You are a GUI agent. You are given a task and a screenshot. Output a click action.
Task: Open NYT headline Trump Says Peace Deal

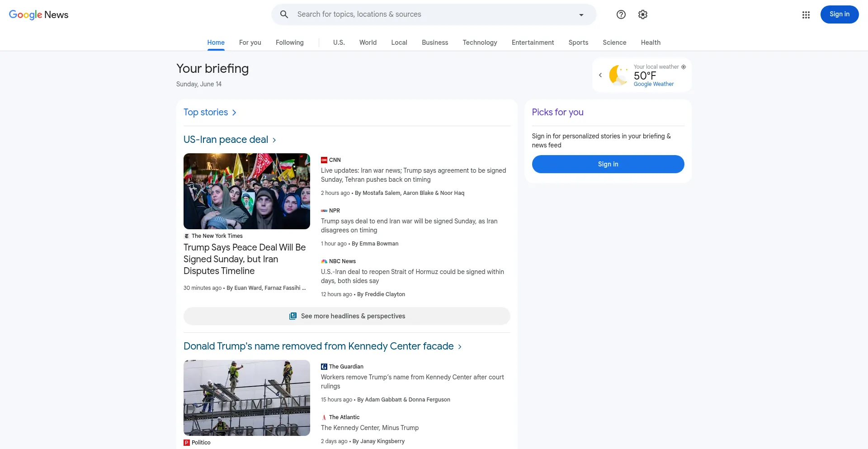pyautogui.click(x=245, y=259)
